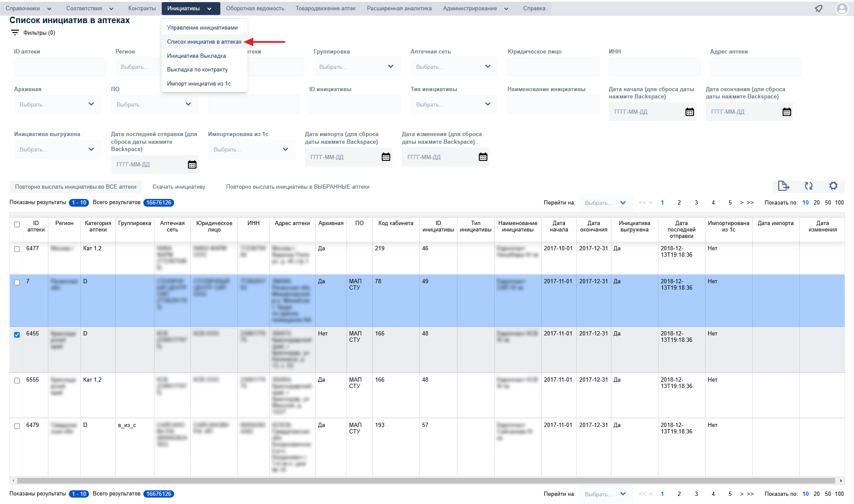Click Код кабинета column header
The height and width of the screenshot is (504, 854).
click(396, 223)
